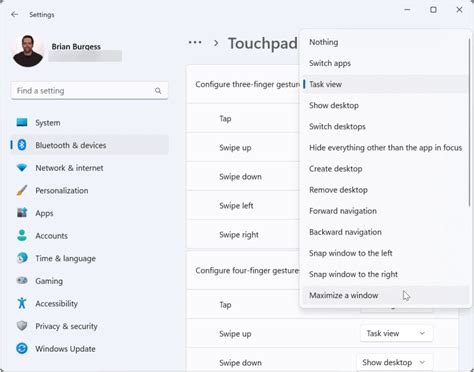Open the four-finger Swipe up Task view dropdown
The image size is (474, 372).
(x=396, y=333)
